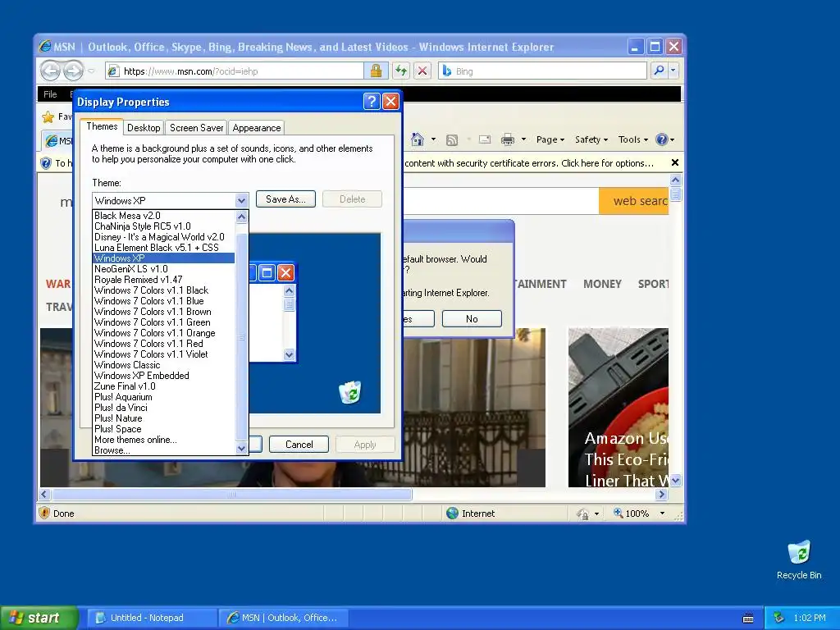Open the Home button dropdown arrow
Viewport: 840px width, 630px height.
tap(433, 139)
